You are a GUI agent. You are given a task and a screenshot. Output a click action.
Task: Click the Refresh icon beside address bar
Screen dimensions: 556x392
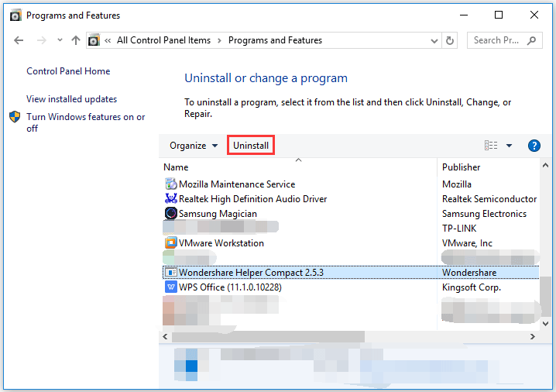[451, 40]
